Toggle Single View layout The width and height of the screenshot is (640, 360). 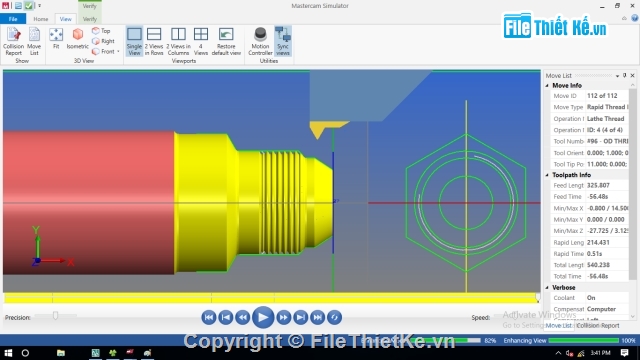click(x=134, y=41)
